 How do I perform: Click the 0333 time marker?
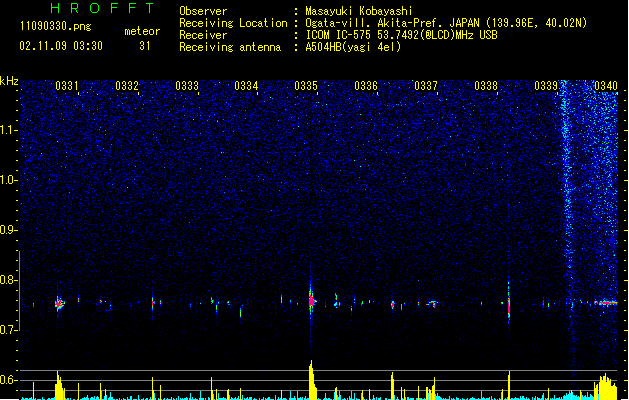187,86
